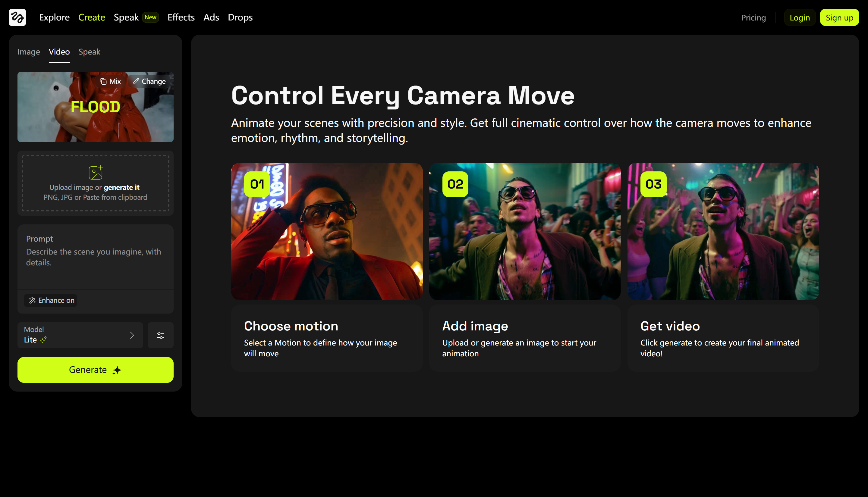Switch to the Speak tab in the sidebar
The image size is (868, 497).
pos(89,52)
